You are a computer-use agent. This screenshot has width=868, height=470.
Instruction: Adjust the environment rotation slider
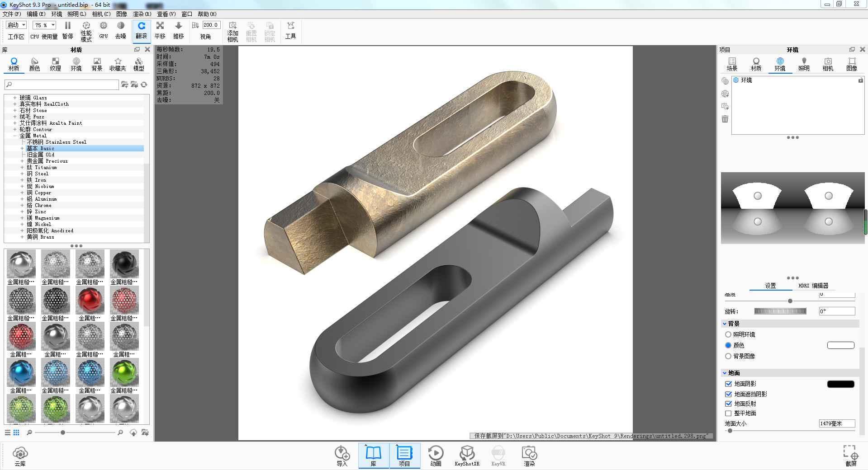click(780, 311)
